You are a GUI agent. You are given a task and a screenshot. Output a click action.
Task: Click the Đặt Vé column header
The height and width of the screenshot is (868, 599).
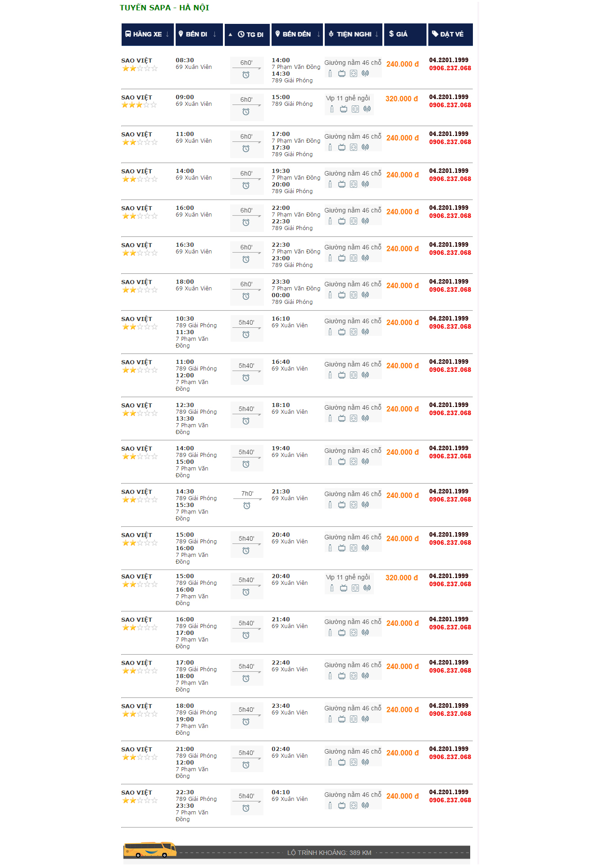click(x=450, y=34)
